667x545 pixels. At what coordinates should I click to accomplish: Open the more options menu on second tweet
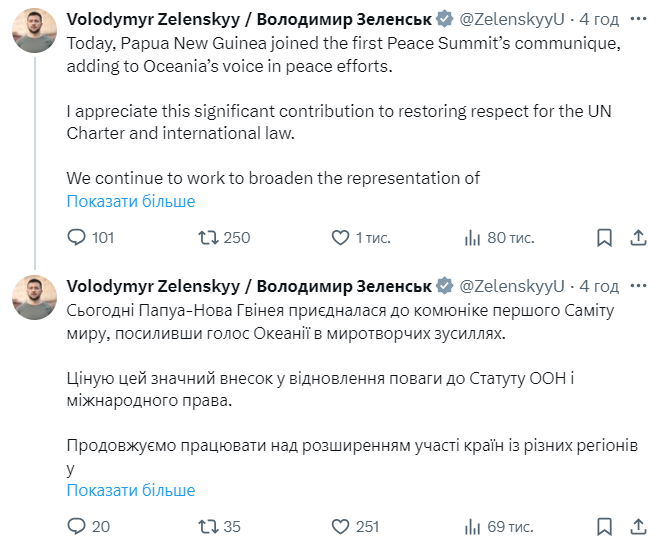pos(638,285)
